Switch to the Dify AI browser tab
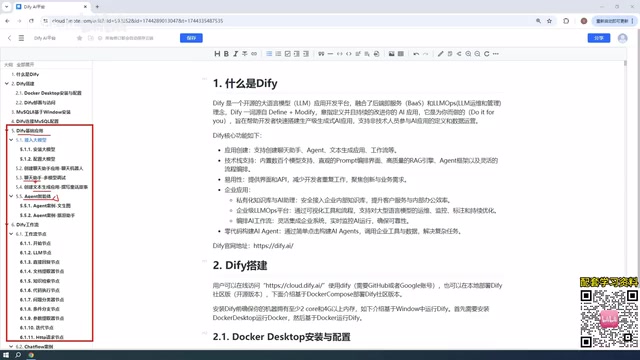This screenshot has width=640, height=360. tap(51, 7)
